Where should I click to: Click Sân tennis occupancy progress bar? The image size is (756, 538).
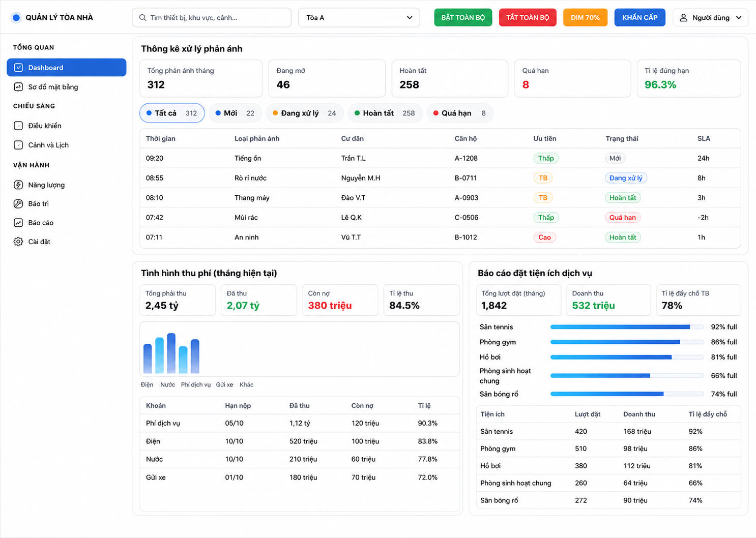(x=627, y=327)
